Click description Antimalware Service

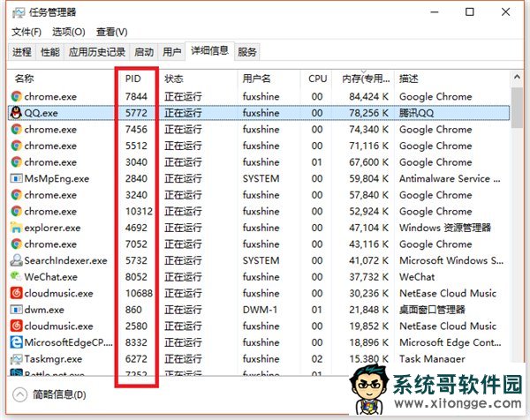[x=450, y=178]
